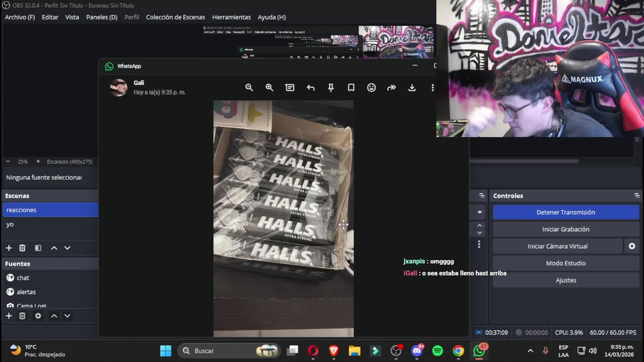This screenshot has height=362, width=644.
Task: Pin the image message in WhatsApp
Action: 331,87
